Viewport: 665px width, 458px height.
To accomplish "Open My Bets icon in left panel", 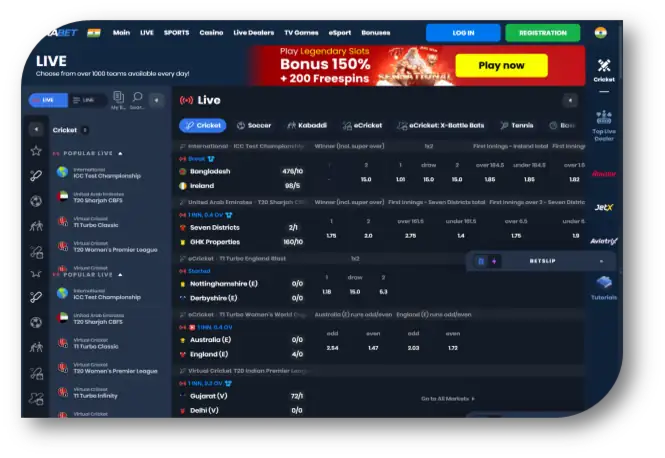I will pyautogui.click(x=118, y=100).
